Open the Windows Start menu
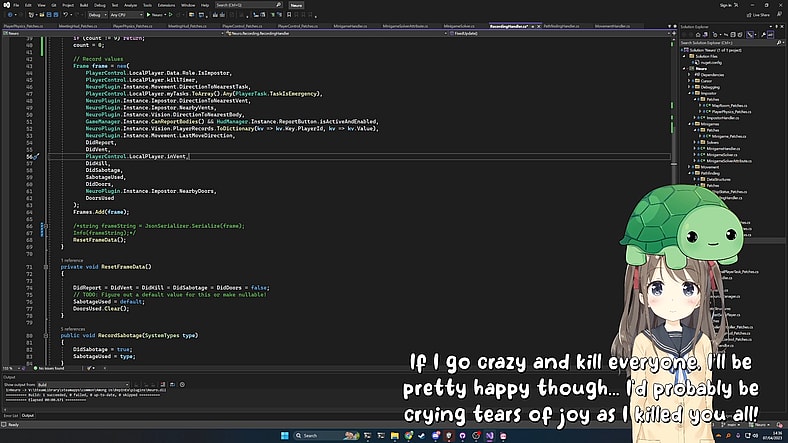This screenshot has width=788, height=443. [284, 435]
